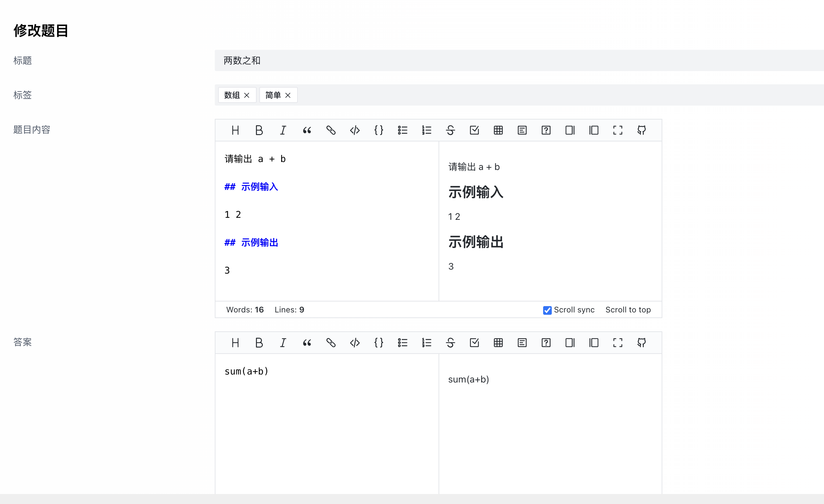Screen dimensions: 824x504
Task: Click '请输出 a + b' line in source editor
Action: tap(255, 159)
